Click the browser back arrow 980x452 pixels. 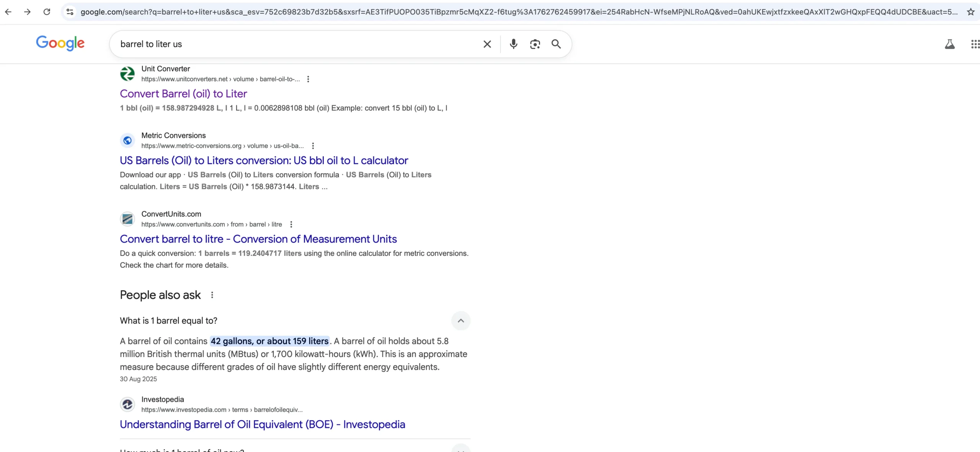(8, 12)
